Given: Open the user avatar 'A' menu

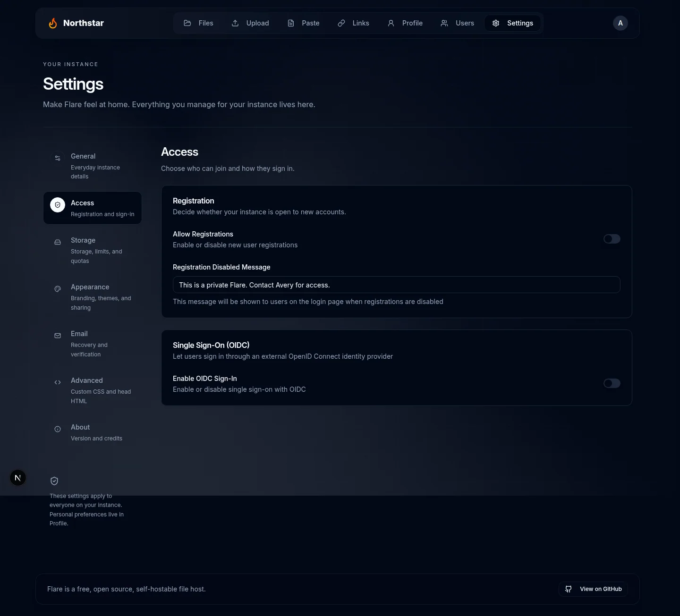Looking at the screenshot, I should click(620, 23).
